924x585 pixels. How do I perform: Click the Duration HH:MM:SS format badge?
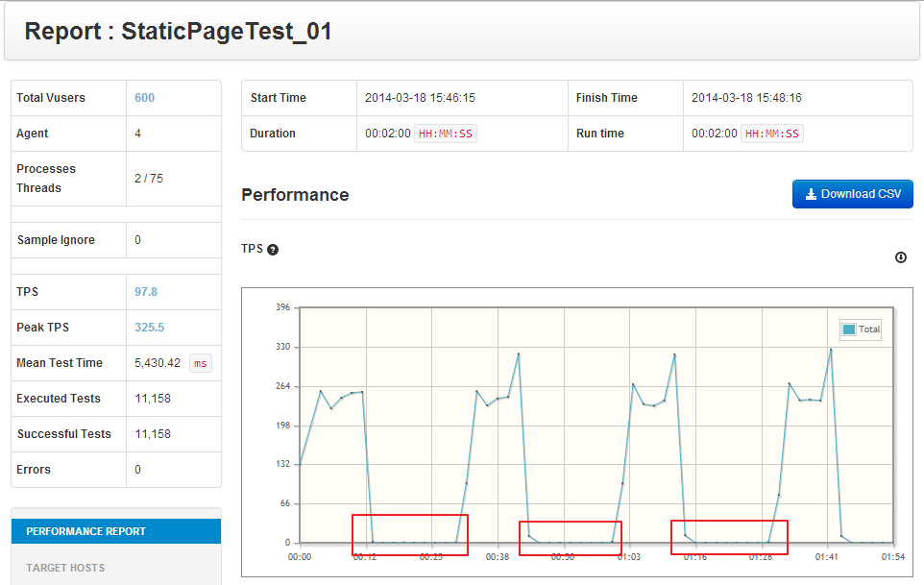[x=446, y=134]
